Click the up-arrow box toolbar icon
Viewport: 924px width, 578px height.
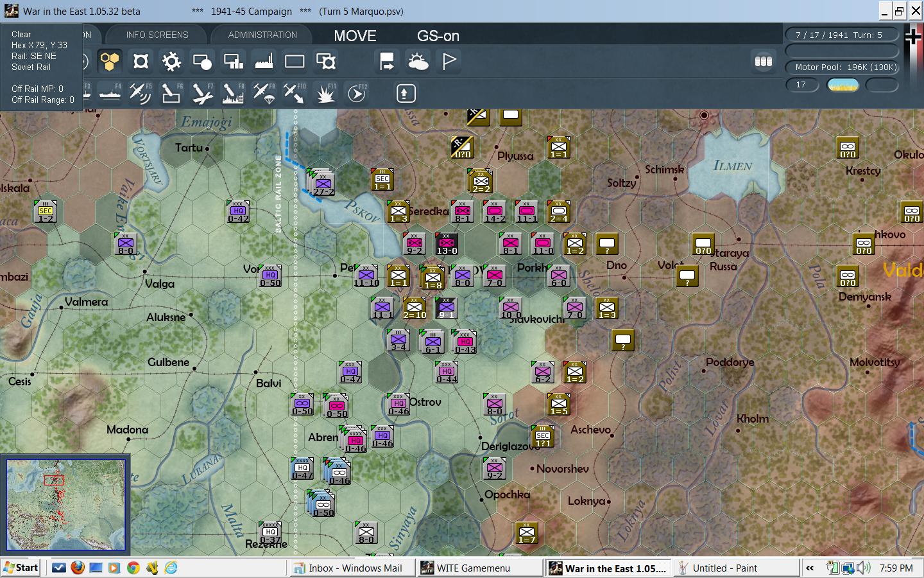coord(404,94)
